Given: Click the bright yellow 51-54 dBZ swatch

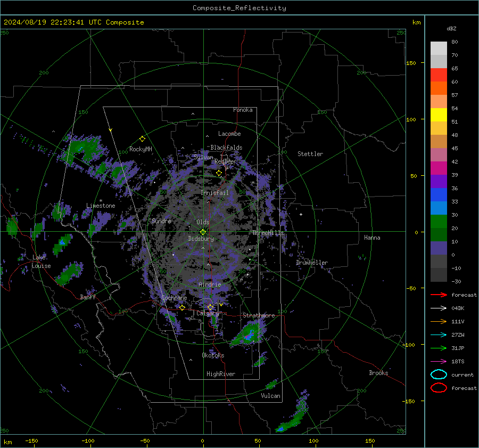Looking at the screenshot, I should 439,115.
